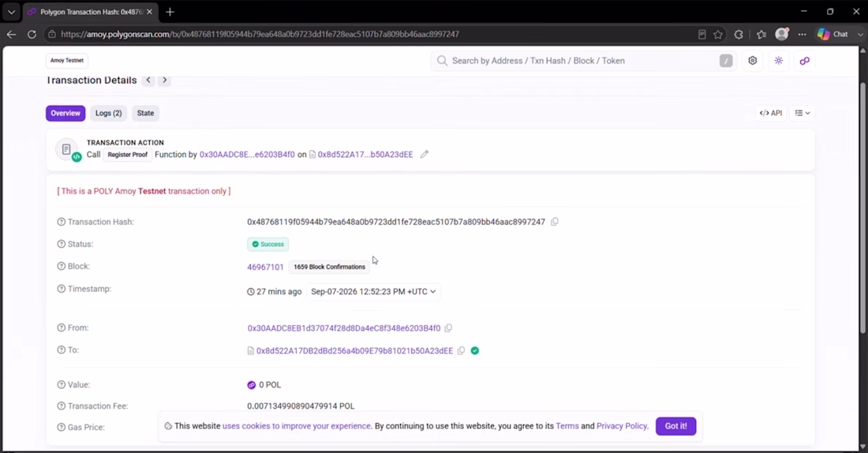The width and height of the screenshot is (868, 453).
Task: Reload the page with the refresh icon
Action: point(32,35)
